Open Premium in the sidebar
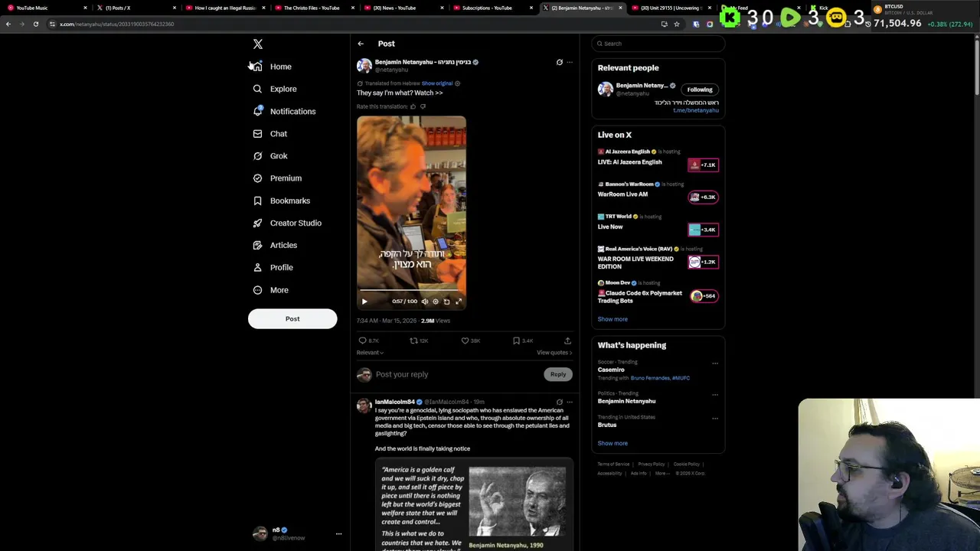The height and width of the screenshot is (551, 980). [x=277, y=178]
